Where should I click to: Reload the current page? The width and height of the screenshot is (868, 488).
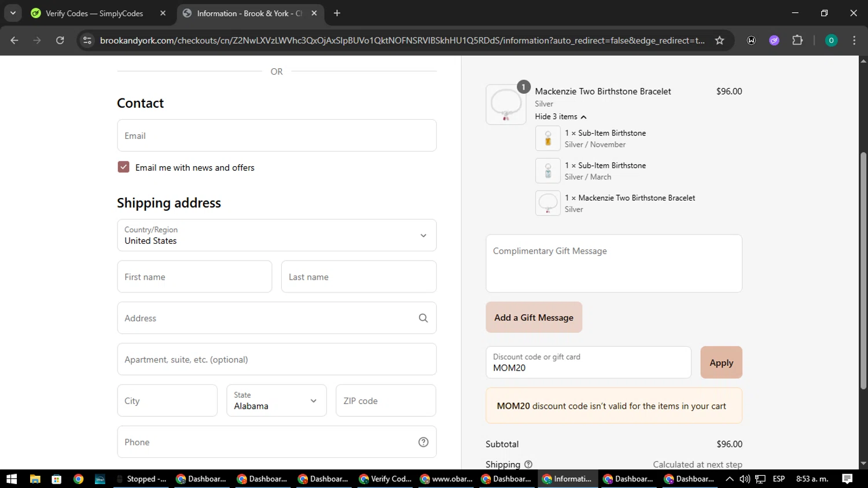click(x=60, y=41)
